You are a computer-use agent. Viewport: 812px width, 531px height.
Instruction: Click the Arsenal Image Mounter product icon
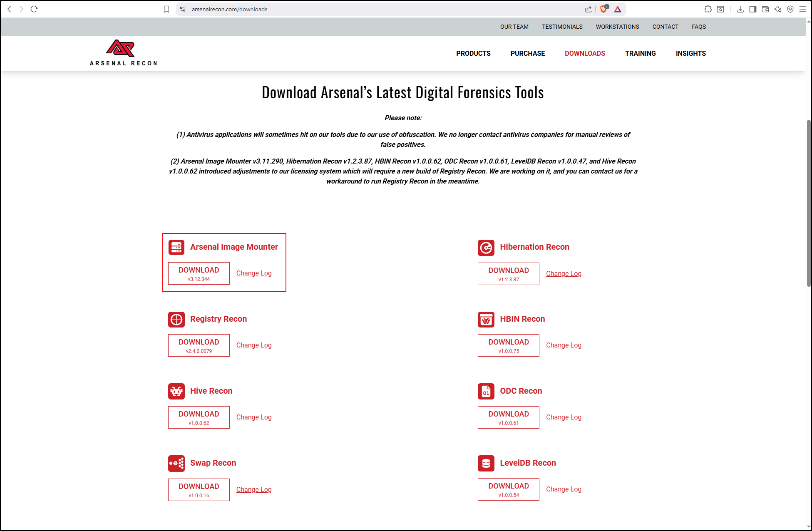[x=176, y=247]
